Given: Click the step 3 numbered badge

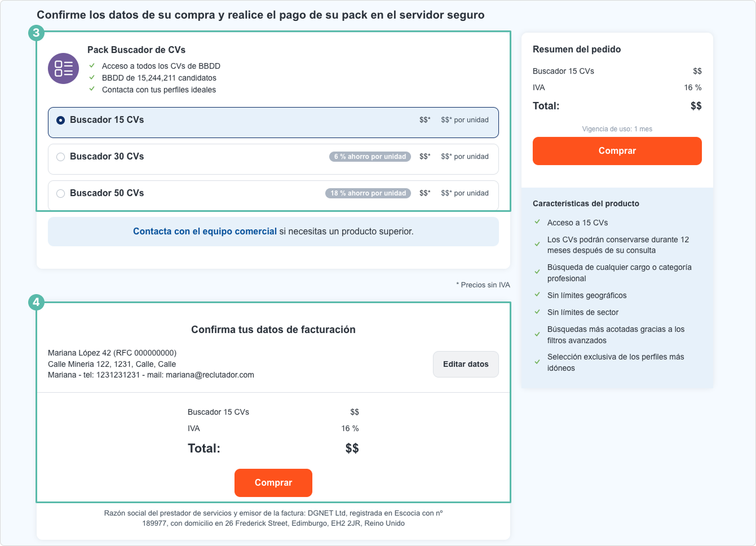Looking at the screenshot, I should coord(37,33).
